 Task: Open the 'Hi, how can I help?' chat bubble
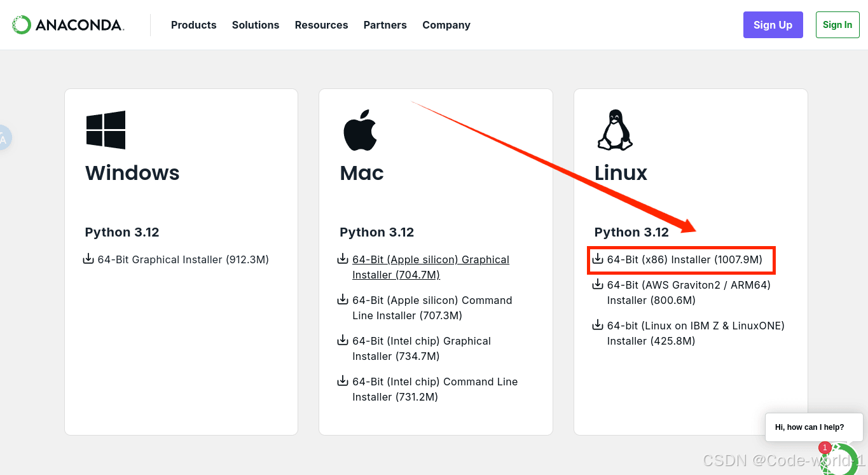click(814, 427)
